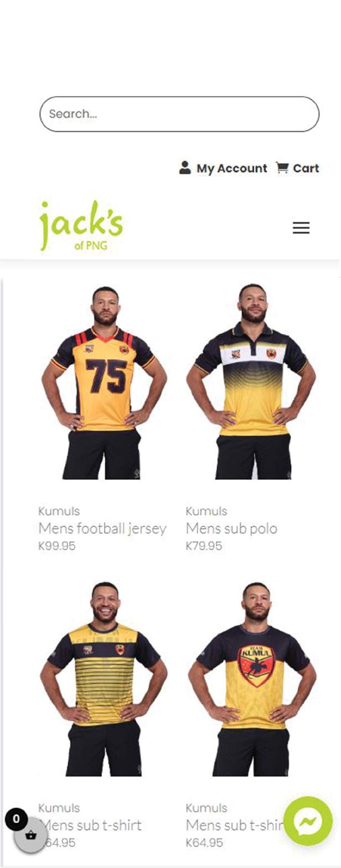Select the K79.95 price text
341x868 pixels.
coord(204,546)
